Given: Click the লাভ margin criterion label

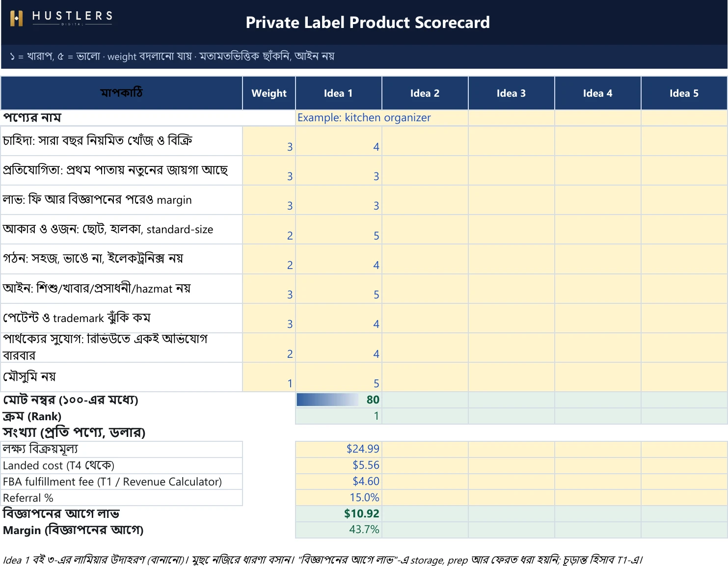Looking at the screenshot, I should click(122, 200).
